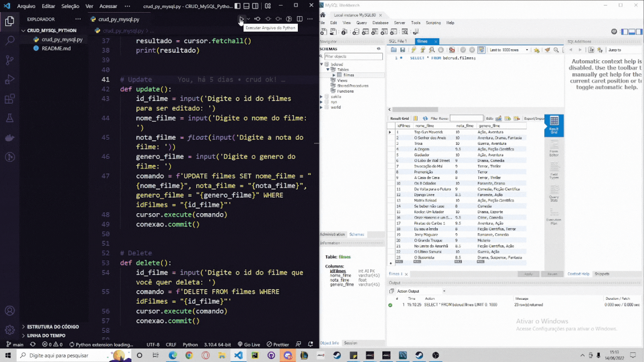
Task: Run the Python file in VS Code
Action: point(241,19)
